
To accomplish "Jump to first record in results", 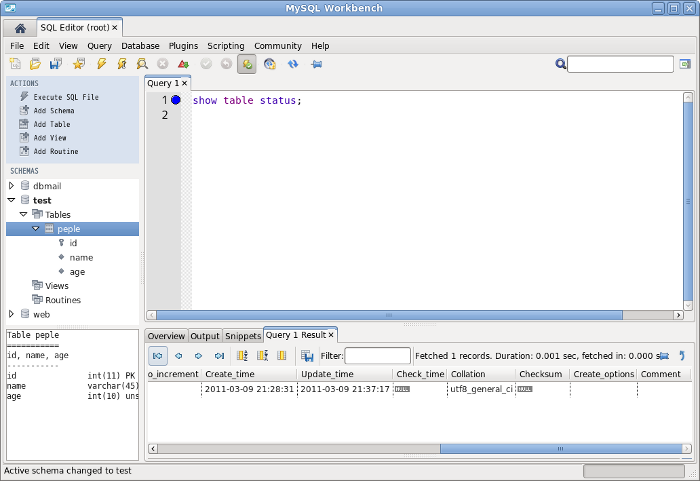I will [x=158, y=356].
